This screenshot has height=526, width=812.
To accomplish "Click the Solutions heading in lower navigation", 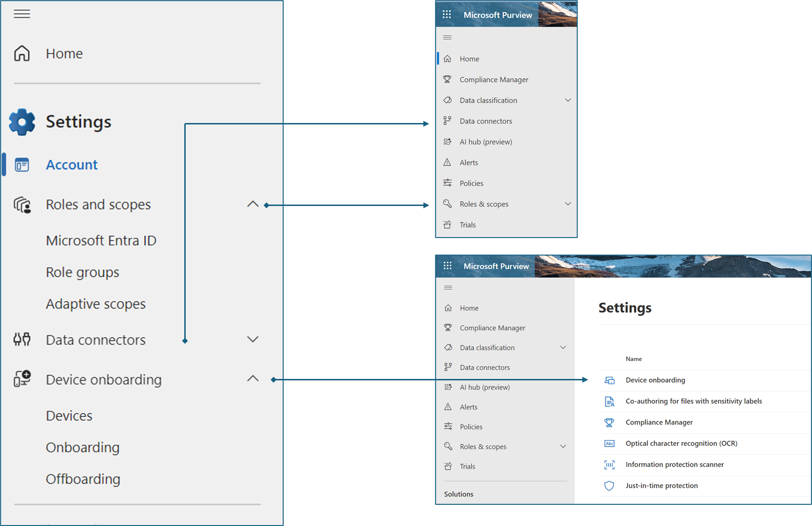I will coord(459,494).
